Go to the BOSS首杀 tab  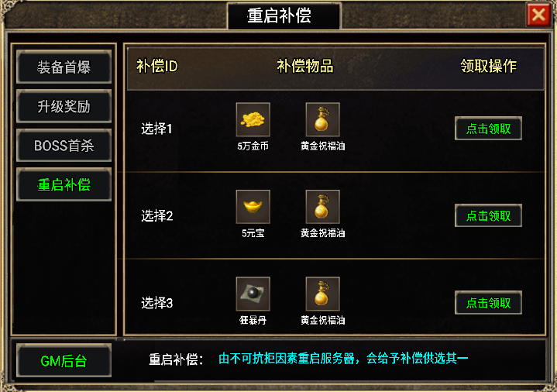click(x=64, y=146)
